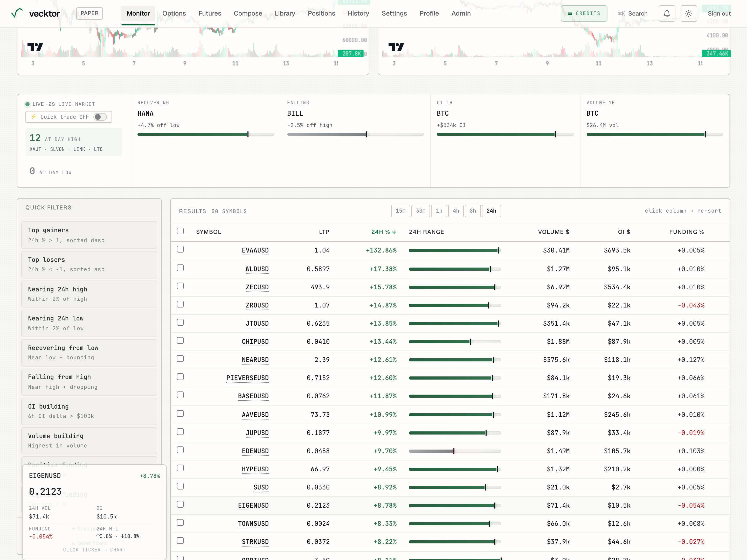Screen dimensions: 747x560
Task: Open the ⌘K Search field
Action: click(633, 13)
